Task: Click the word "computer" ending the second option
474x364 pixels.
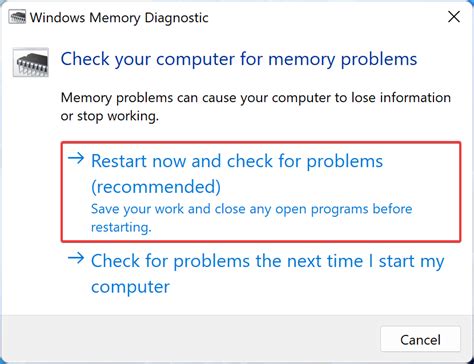Action: tap(130, 287)
